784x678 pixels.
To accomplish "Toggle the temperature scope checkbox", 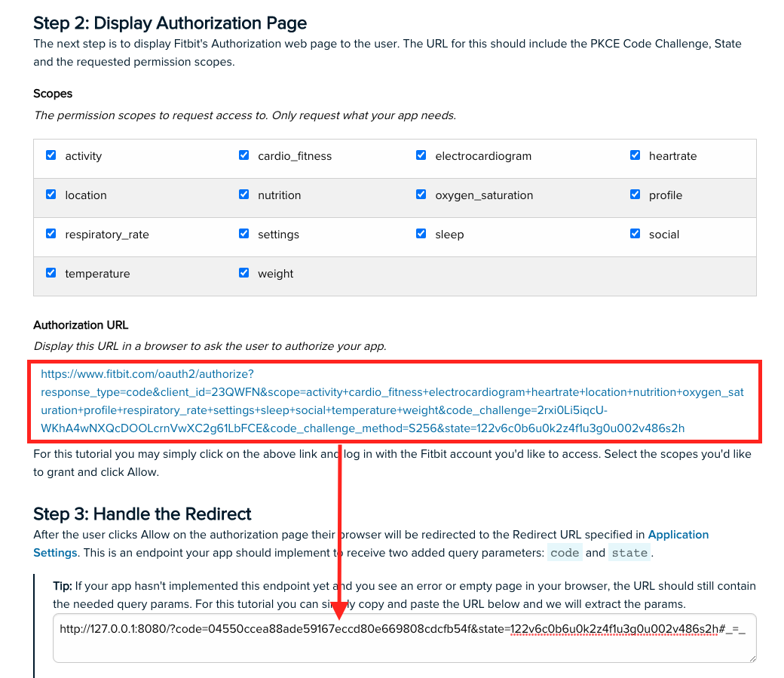I will coord(51,273).
